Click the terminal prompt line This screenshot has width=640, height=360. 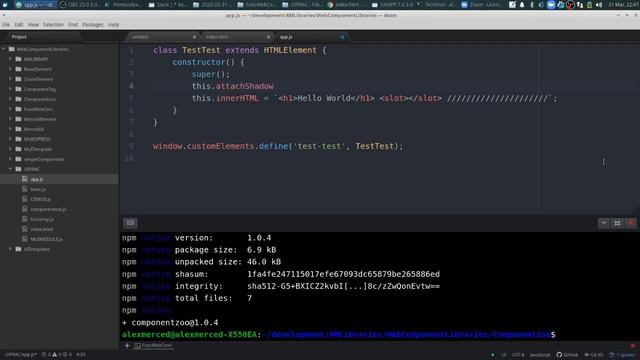pos(339,335)
